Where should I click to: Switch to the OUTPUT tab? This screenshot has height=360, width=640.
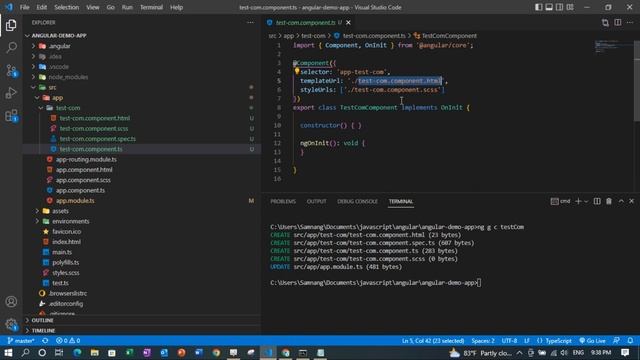(x=316, y=201)
